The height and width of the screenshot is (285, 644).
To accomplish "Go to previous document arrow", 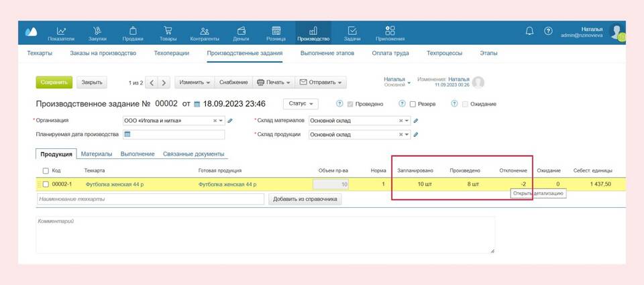I will (151, 82).
